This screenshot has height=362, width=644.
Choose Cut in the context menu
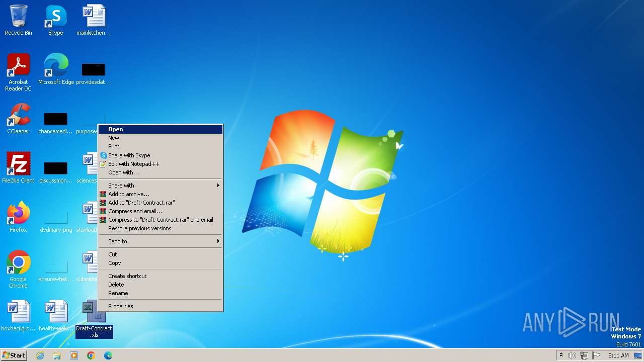click(160, 254)
